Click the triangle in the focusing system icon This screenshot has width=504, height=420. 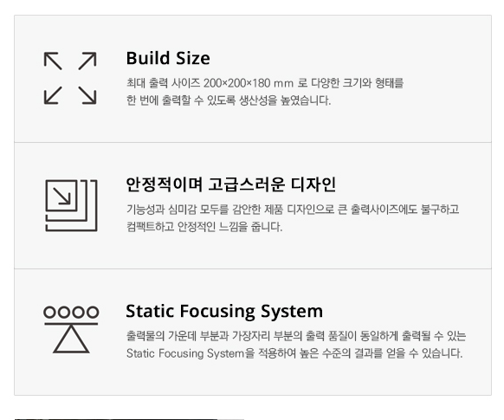point(71,339)
